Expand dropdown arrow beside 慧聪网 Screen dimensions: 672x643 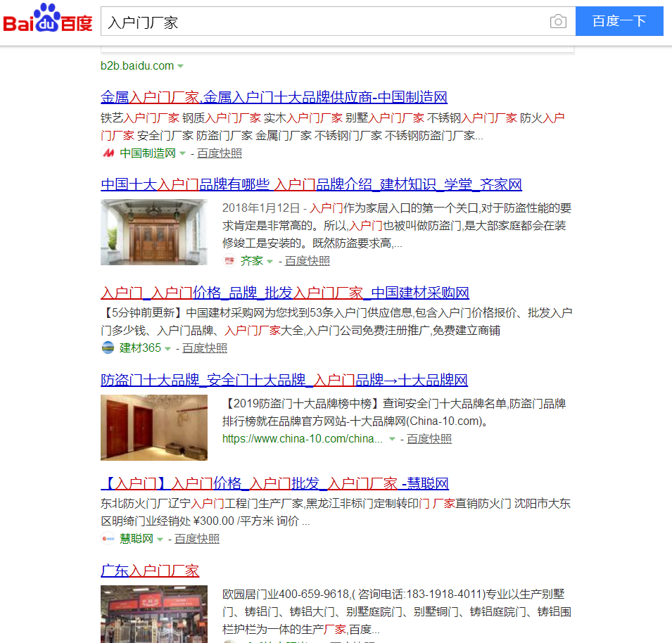pos(160,540)
